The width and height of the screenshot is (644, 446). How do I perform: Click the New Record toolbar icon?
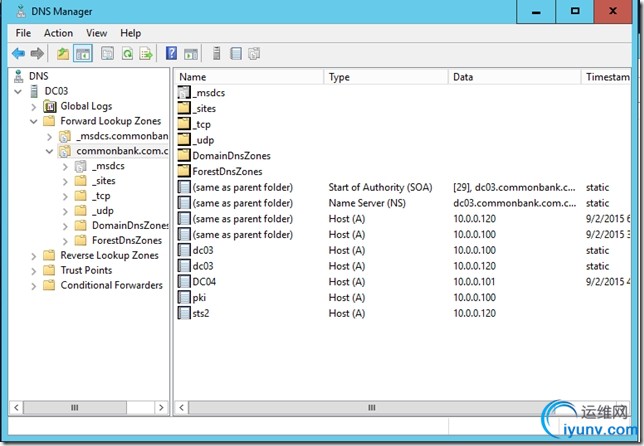pos(236,53)
